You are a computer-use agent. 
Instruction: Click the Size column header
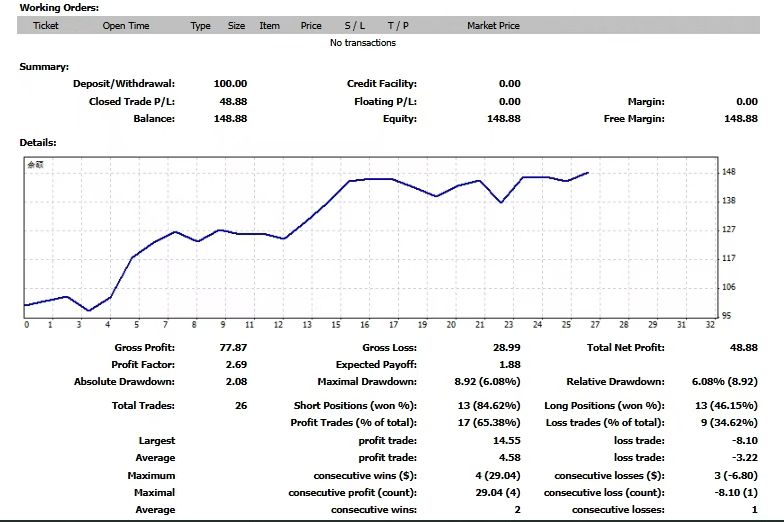(236, 26)
